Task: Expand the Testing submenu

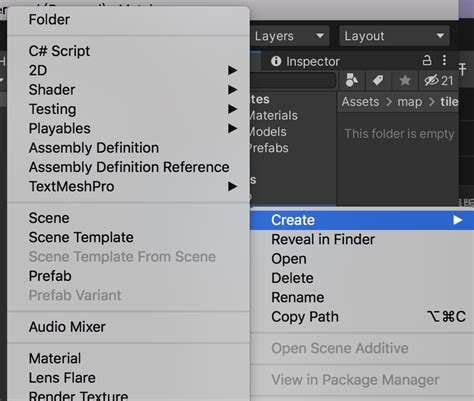Action: pos(128,109)
